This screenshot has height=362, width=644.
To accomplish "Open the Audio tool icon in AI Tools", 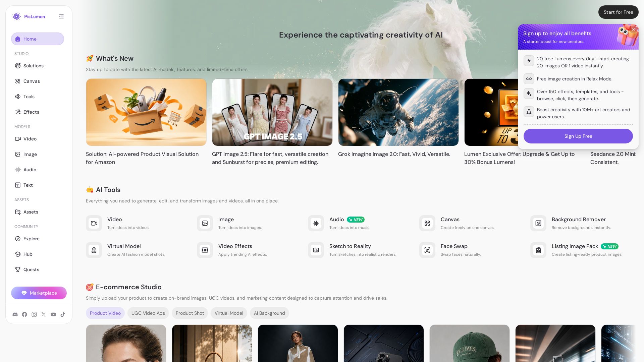I will click(316, 223).
